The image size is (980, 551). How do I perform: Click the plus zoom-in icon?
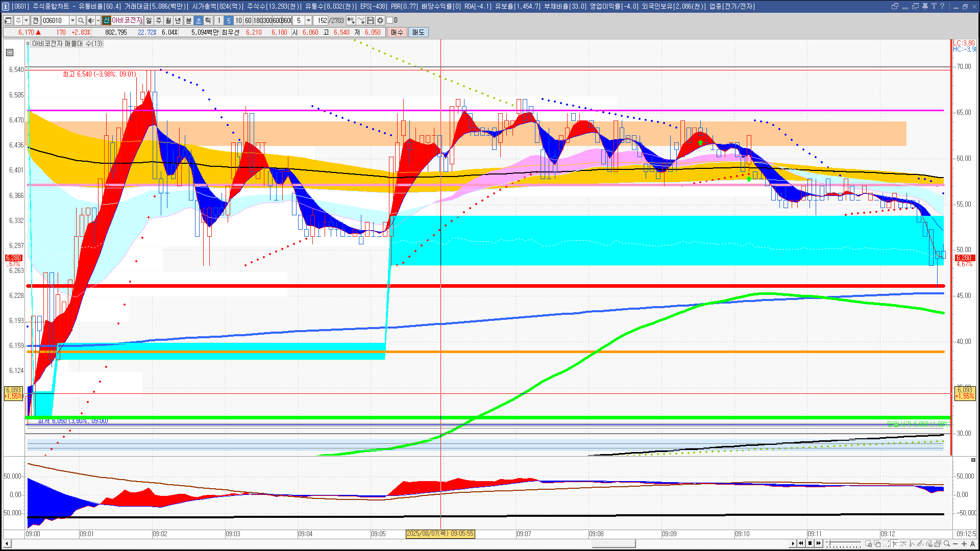coord(964,544)
